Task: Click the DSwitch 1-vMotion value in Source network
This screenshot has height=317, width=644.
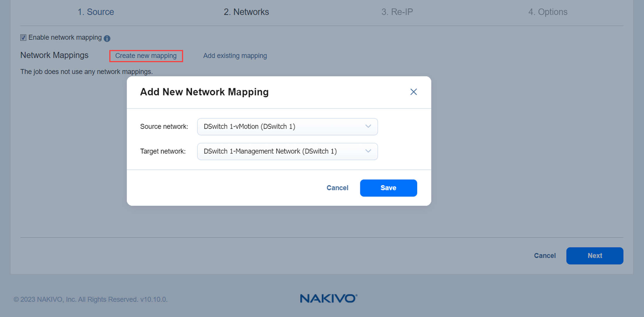Action: 249,127
